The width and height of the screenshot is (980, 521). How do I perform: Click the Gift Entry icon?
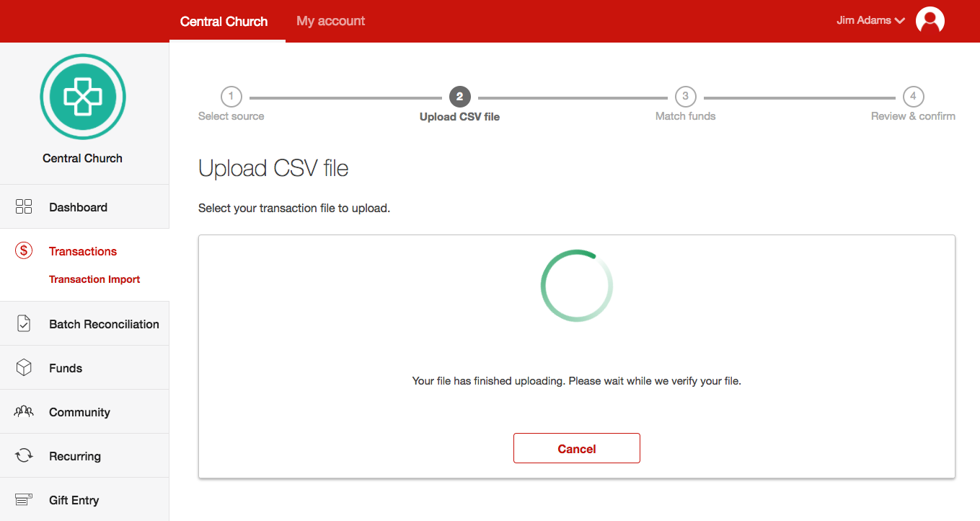click(x=24, y=499)
